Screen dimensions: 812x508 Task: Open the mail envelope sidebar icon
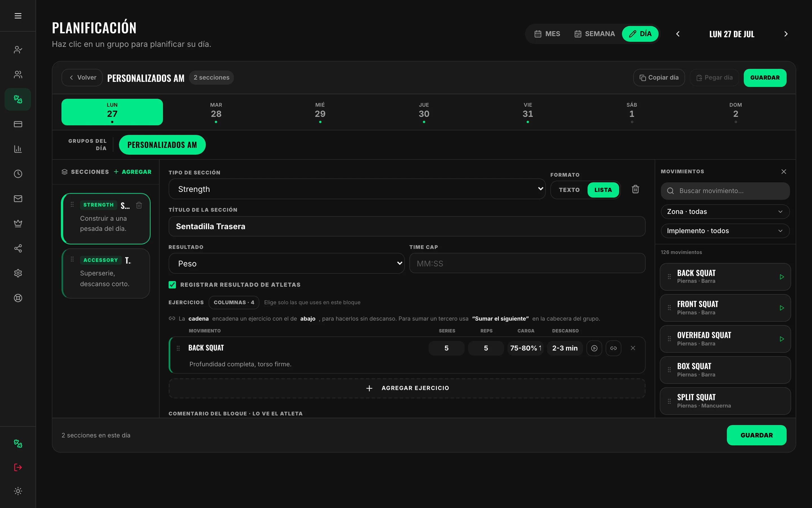click(18, 199)
